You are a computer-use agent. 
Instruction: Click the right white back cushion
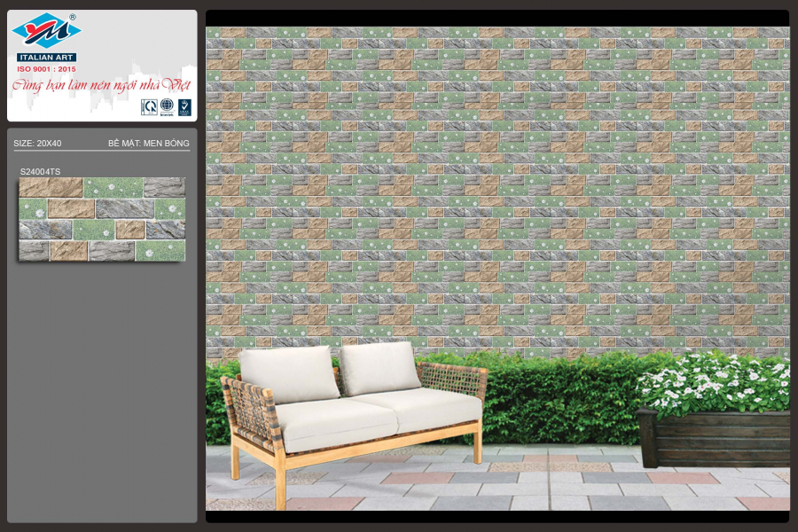click(x=379, y=367)
